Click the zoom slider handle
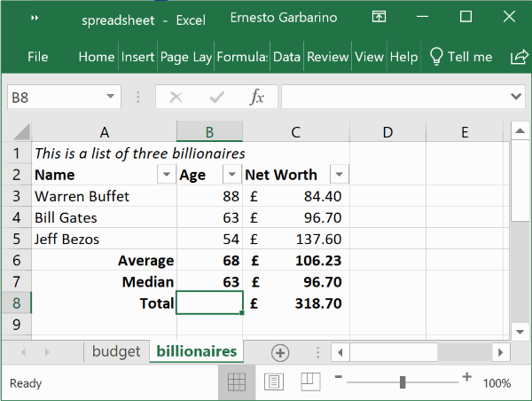 403,382
